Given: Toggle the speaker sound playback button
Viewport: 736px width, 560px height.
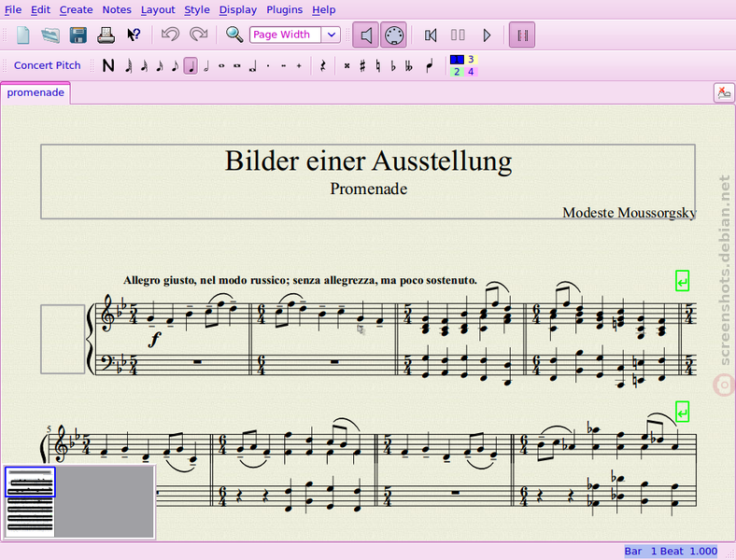Looking at the screenshot, I should tap(365, 35).
